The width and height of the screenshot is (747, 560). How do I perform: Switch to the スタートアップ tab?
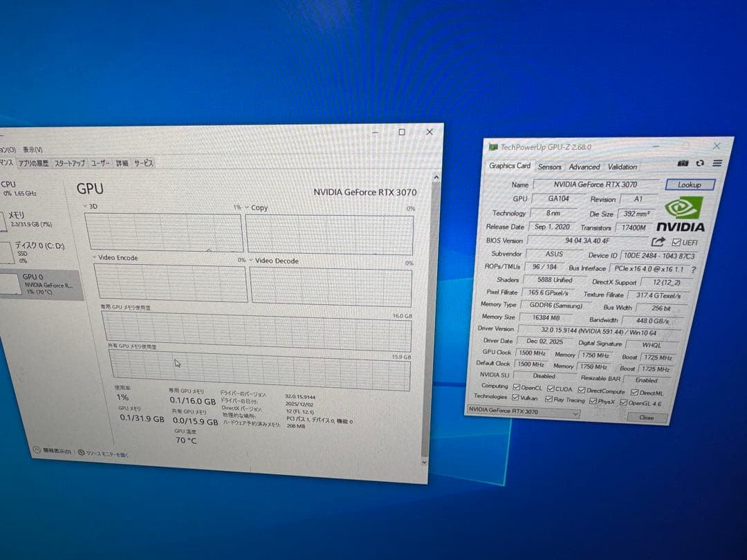coord(69,163)
